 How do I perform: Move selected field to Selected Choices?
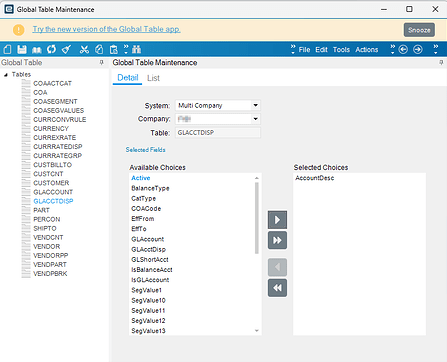click(x=277, y=220)
